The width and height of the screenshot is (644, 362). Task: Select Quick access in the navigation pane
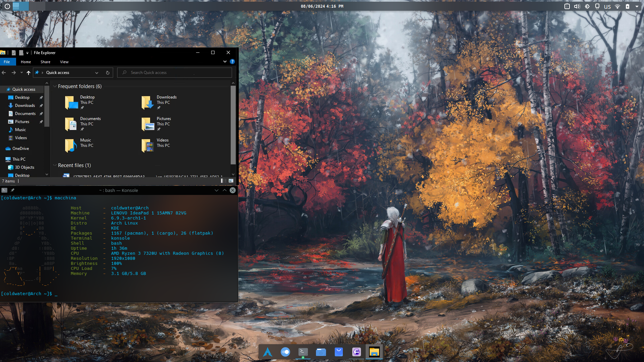(22, 89)
